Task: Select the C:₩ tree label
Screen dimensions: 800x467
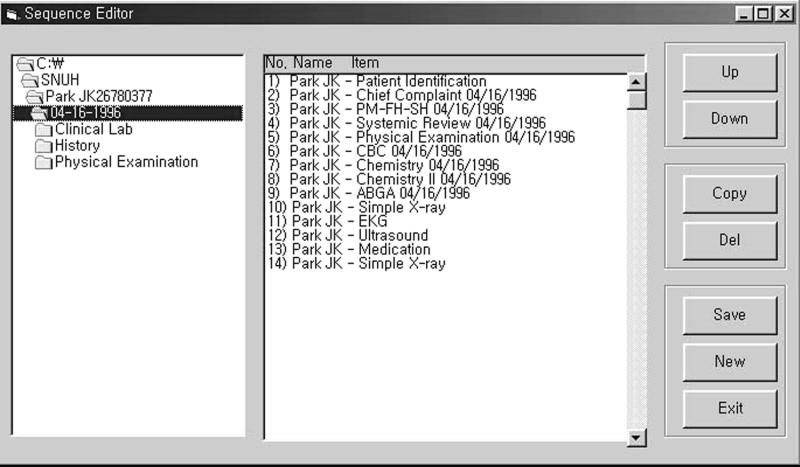Action: click(50, 64)
